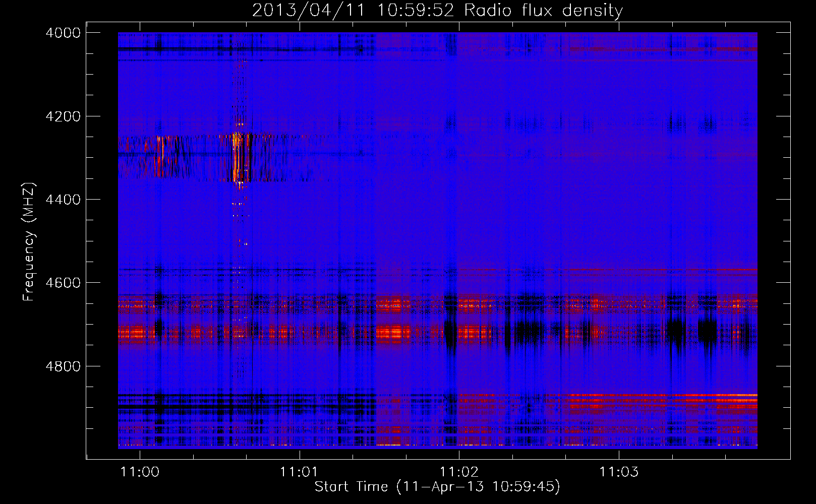This screenshot has width=816, height=504.
Task: Click the 4600 frequency tick label
Action: point(63,283)
